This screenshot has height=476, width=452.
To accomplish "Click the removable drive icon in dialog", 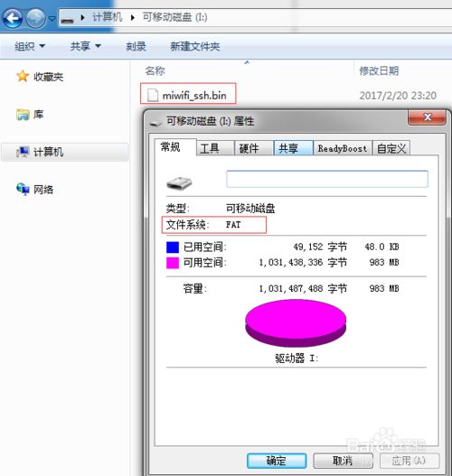I will pos(179,183).
